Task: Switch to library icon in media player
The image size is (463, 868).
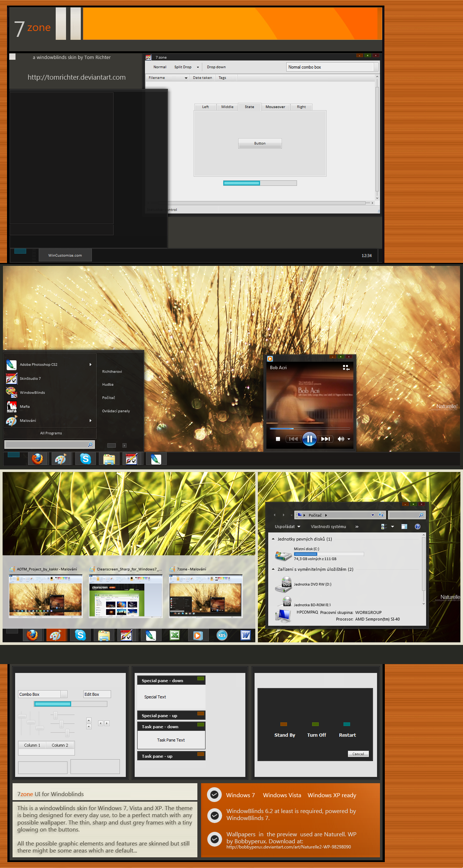Action: click(x=346, y=368)
